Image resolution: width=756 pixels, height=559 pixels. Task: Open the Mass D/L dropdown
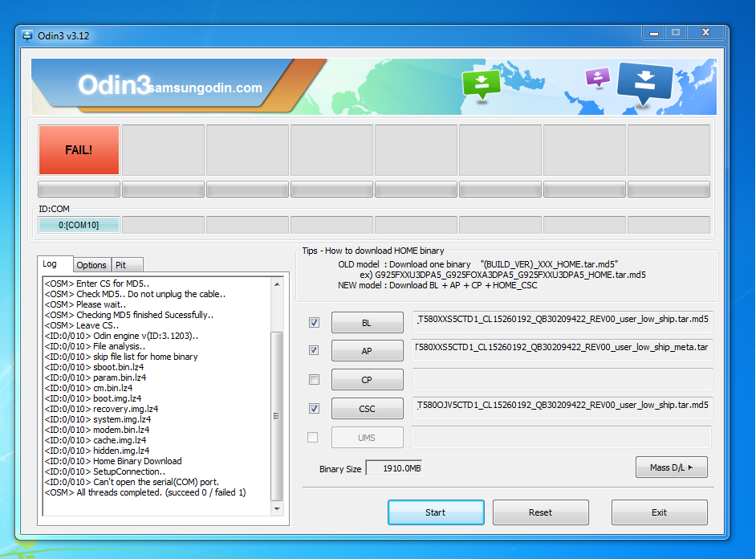tap(671, 467)
